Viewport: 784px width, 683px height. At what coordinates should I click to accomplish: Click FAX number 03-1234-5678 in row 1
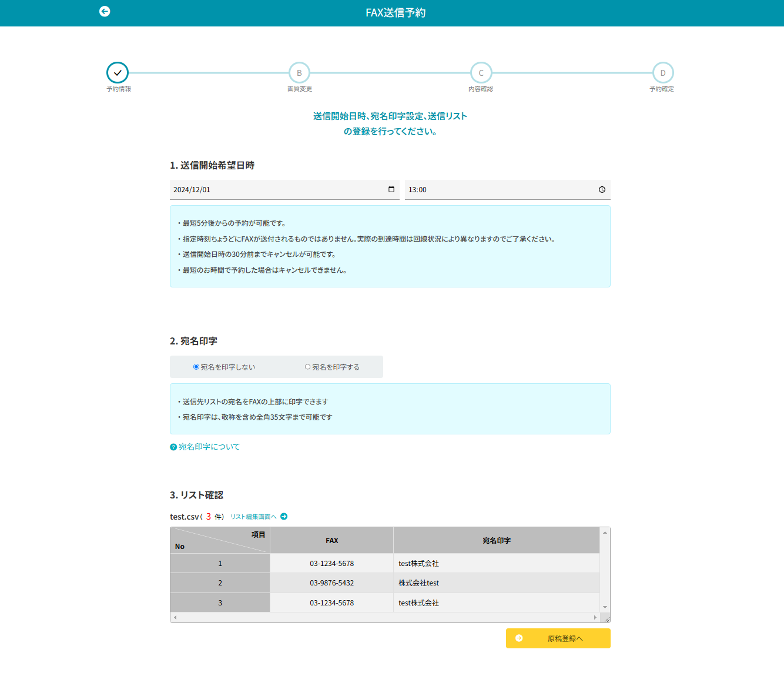[332, 564]
